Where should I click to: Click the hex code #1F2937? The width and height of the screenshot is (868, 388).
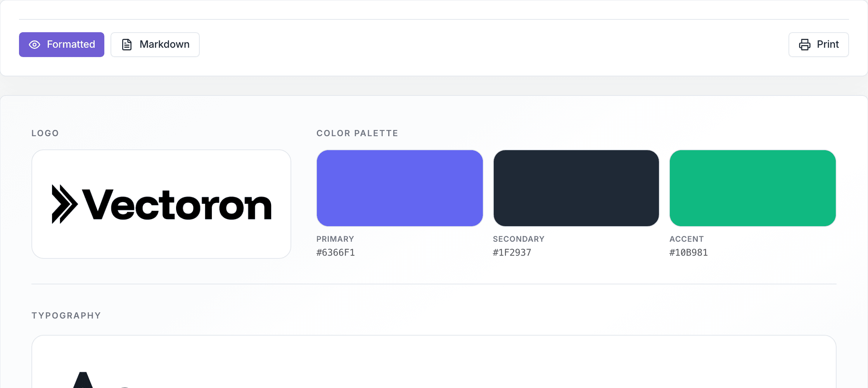[513, 252]
